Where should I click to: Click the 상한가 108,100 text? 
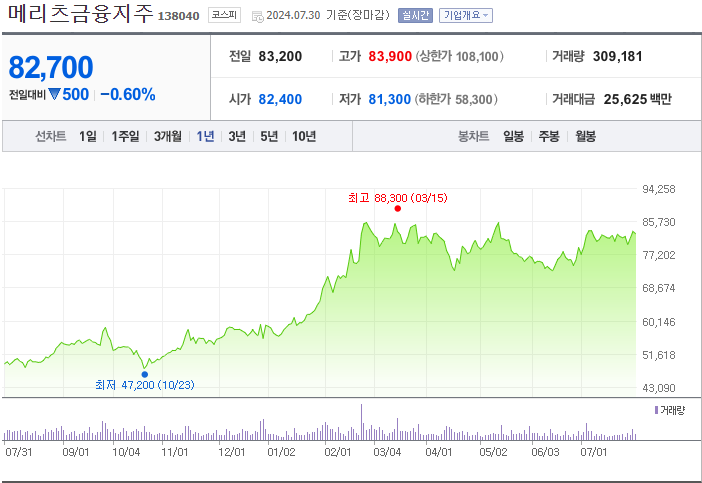click(460, 56)
